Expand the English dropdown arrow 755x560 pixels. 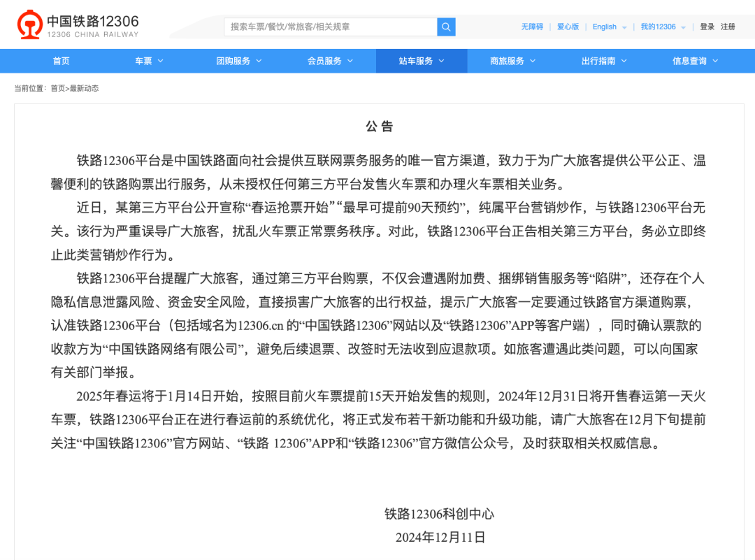tap(624, 27)
